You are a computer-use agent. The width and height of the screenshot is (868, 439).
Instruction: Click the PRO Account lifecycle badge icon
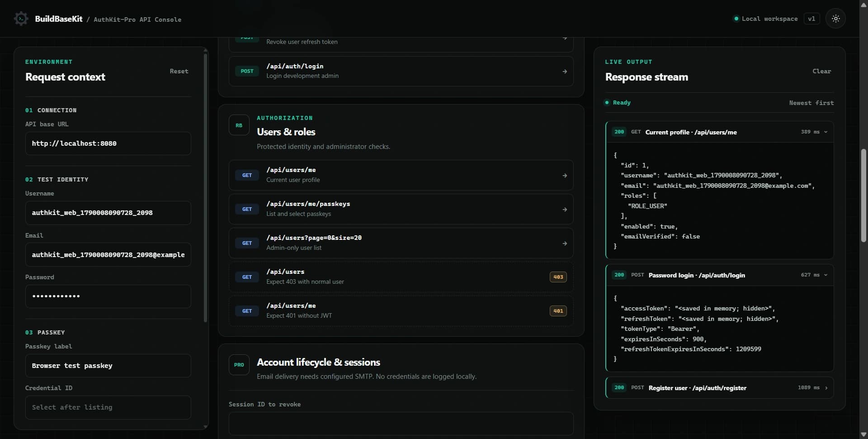239,365
